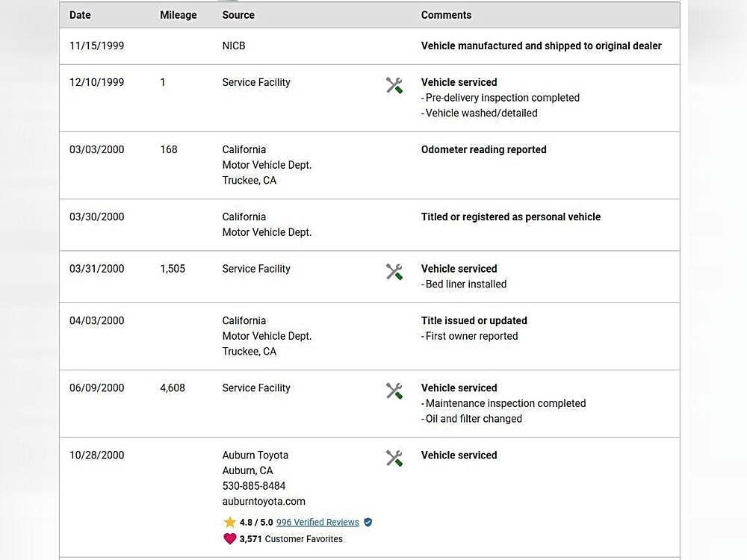Click the Auburn Toyota dealer name
This screenshot has height=560, width=747.
pyautogui.click(x=255, y=455)
